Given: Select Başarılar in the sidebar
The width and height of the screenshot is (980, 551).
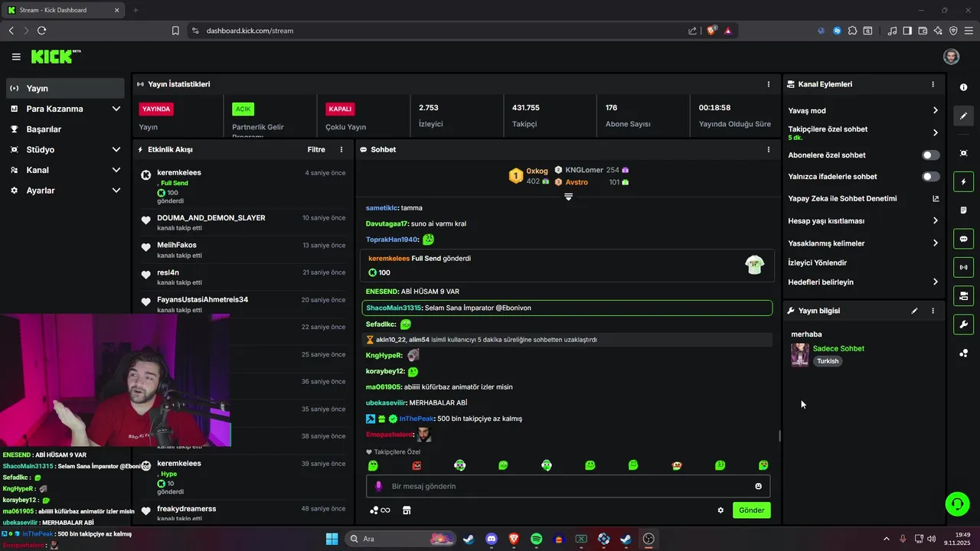Looking at the screenshot, I should 66,129.
